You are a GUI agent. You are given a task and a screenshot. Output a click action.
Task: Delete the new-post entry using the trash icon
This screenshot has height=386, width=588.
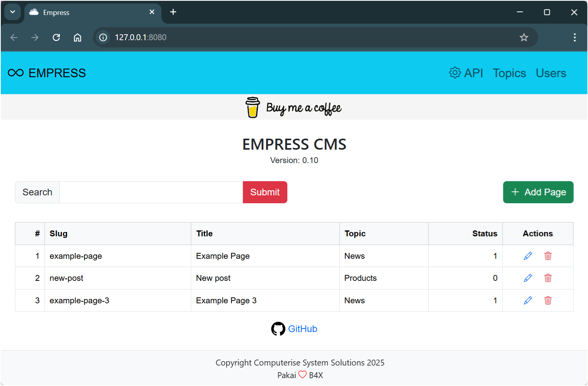(548, 278)
